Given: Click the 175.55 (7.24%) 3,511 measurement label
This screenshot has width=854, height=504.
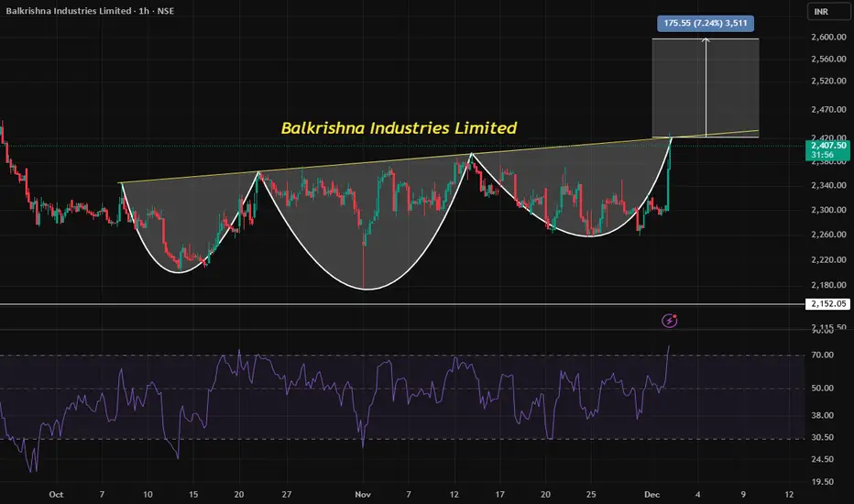Looking at the screenshot, I should tap(706, 23).
